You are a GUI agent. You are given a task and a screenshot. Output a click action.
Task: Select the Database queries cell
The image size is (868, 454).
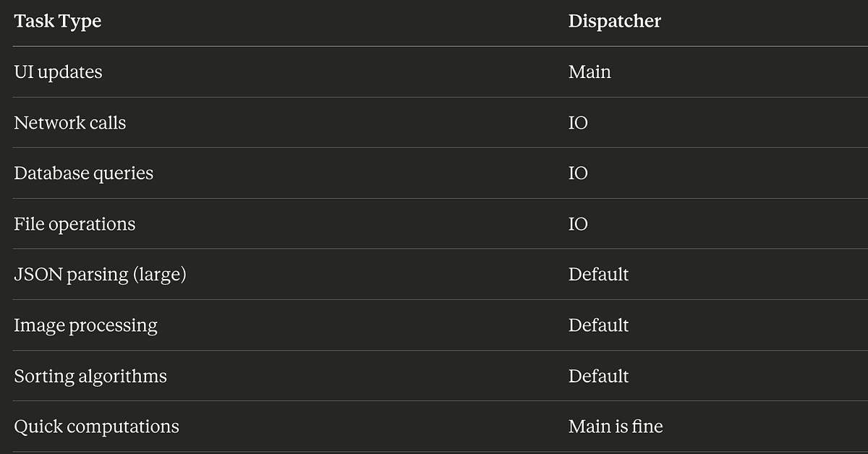click(x=84, y=174)
